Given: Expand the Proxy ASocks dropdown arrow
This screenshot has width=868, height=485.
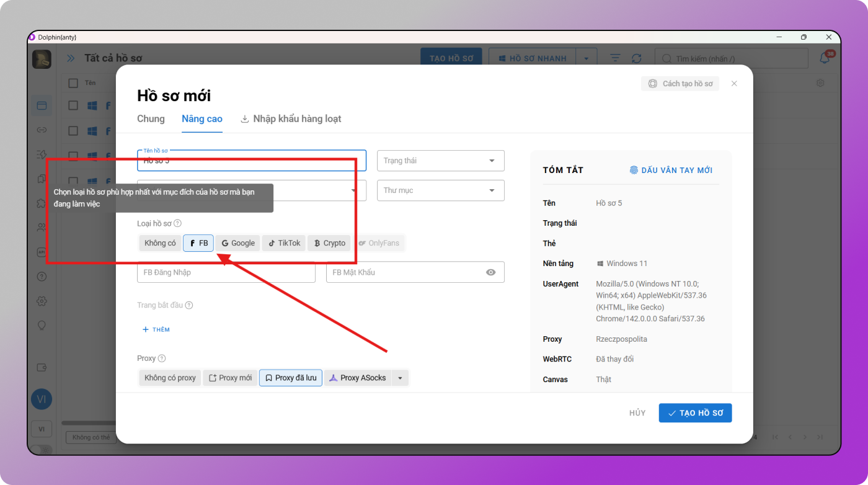Looking at the screenshot, I should tap(400, 378).
